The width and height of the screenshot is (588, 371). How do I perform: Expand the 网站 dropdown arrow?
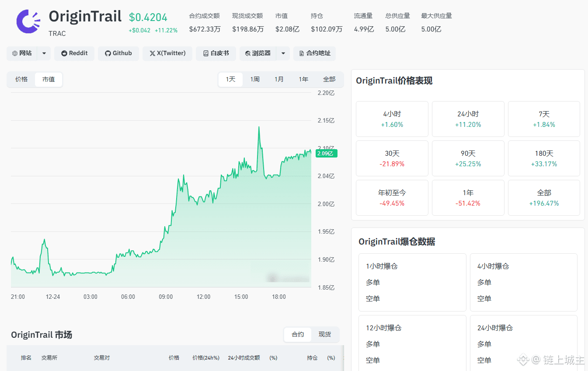pos(44,53)
